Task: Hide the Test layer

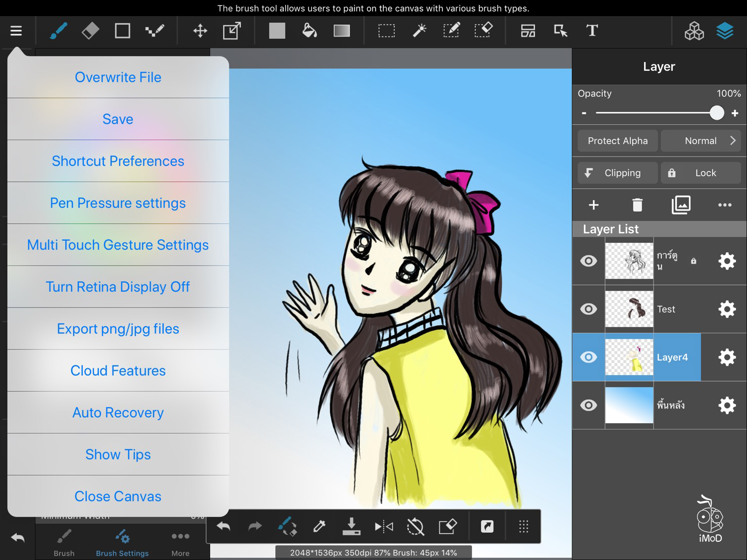Action: 588,309
